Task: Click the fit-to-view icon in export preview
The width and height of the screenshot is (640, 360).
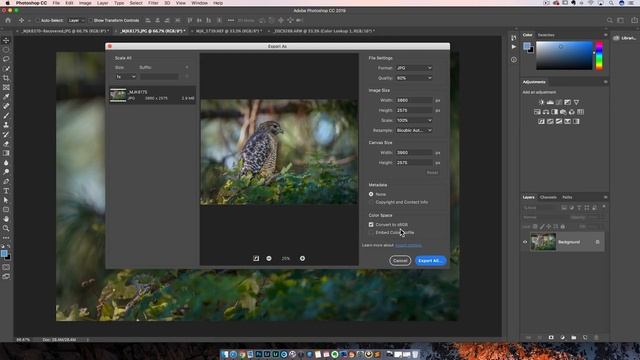Action: point(256,258)
